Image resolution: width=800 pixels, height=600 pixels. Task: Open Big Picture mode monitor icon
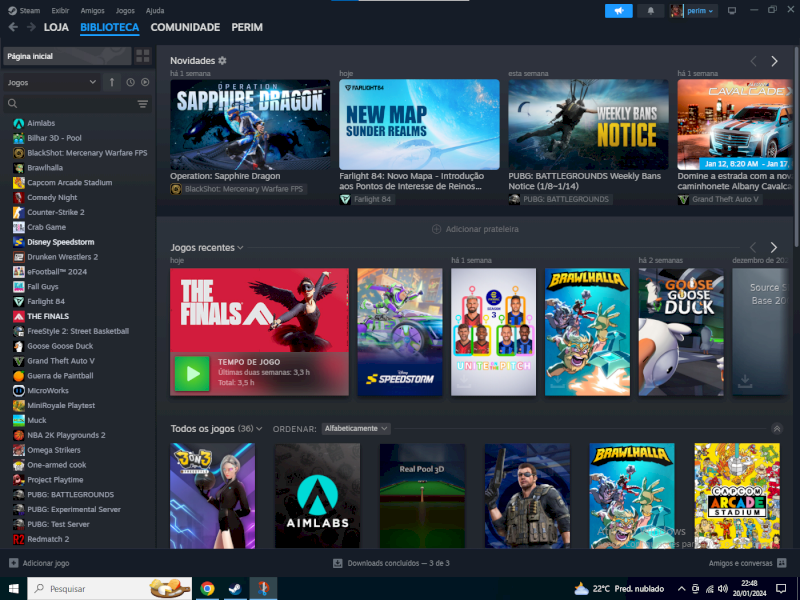click(731, 10)
